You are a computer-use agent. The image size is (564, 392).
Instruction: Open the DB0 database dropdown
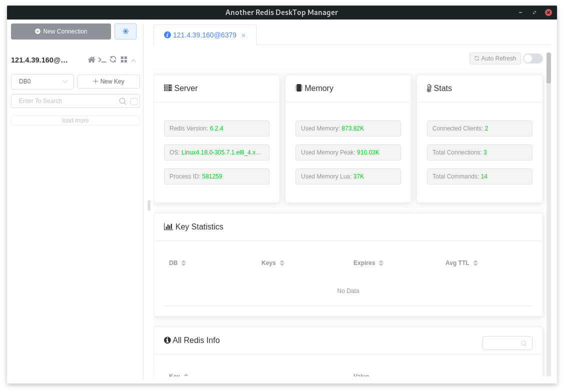click(x=42, y=81)
